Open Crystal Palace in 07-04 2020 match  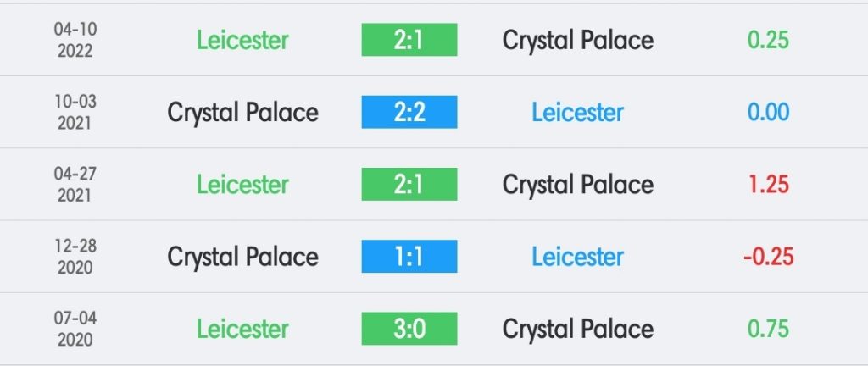(x=578, y=329)
